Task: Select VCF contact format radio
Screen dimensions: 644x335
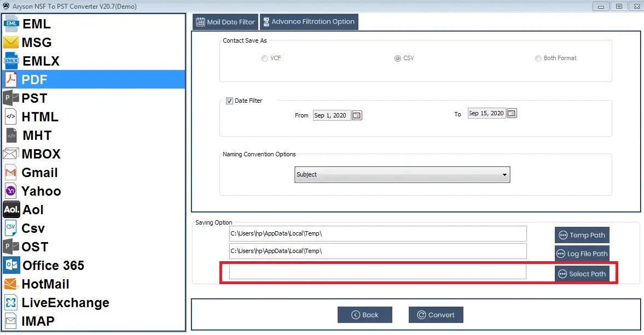Action: [264, 58]
